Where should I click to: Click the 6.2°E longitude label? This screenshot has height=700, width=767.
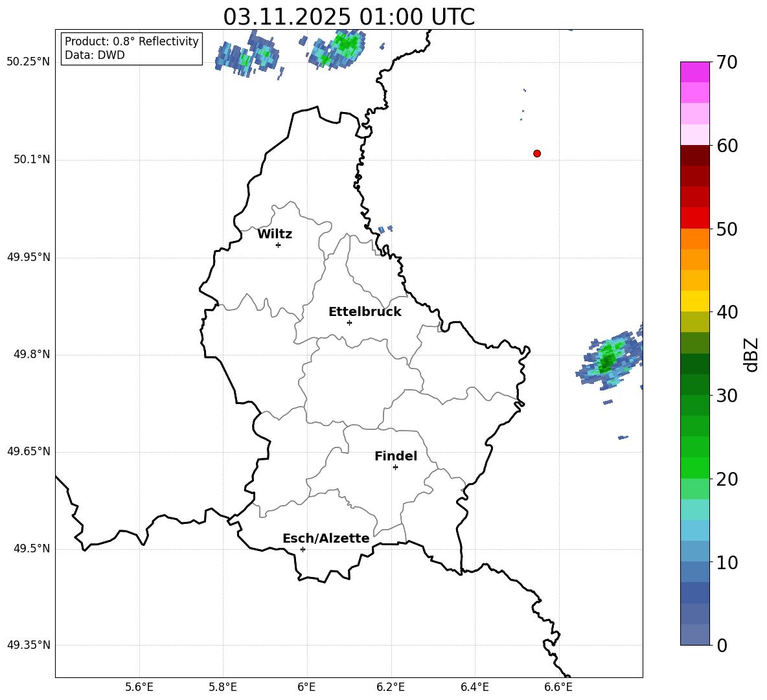click(x=391, y=687)
